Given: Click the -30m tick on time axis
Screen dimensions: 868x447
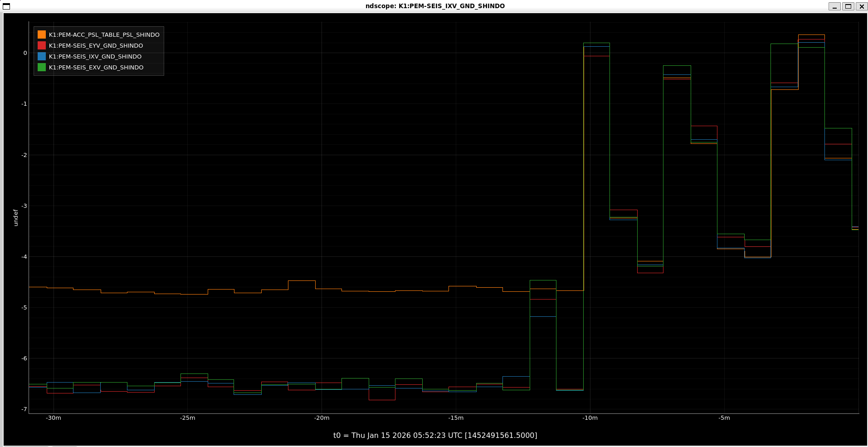Looking at the screenshot, I should (x=54, y=418).
